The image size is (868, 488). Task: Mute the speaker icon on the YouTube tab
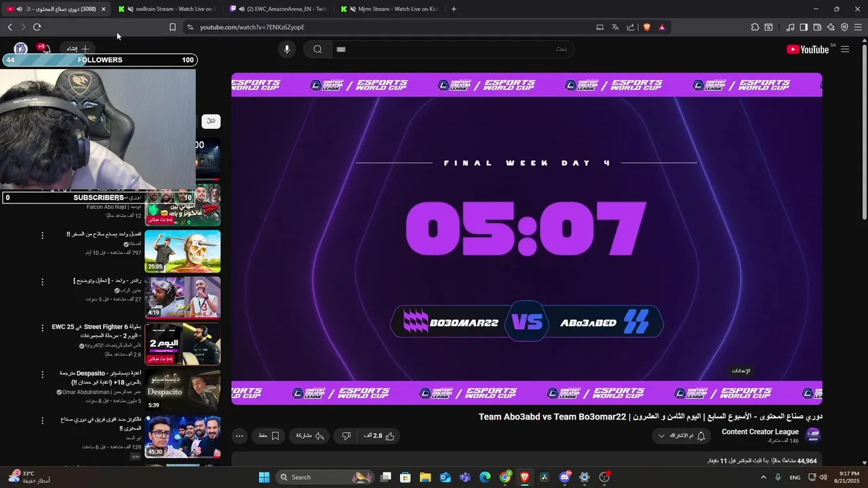click(19, 9)
